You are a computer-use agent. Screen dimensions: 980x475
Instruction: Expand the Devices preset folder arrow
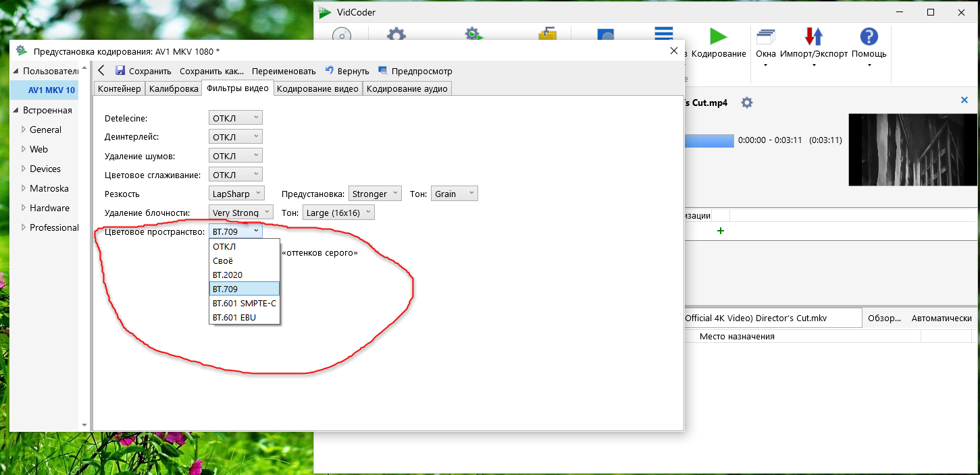tap(24, 169)
